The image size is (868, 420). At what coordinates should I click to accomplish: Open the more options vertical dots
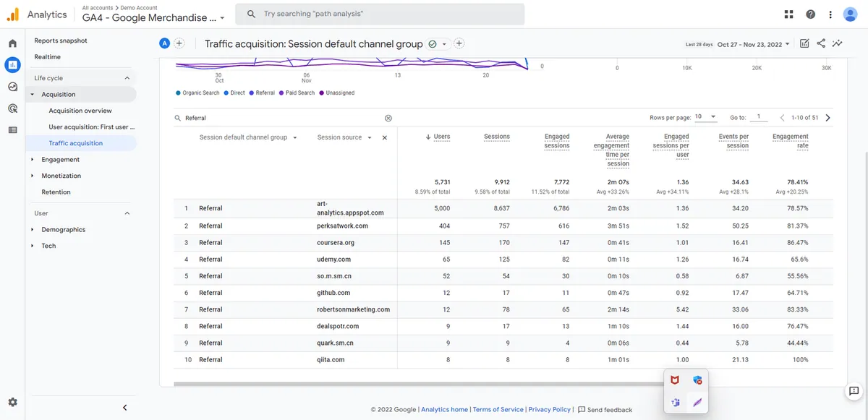coord(831,14)
